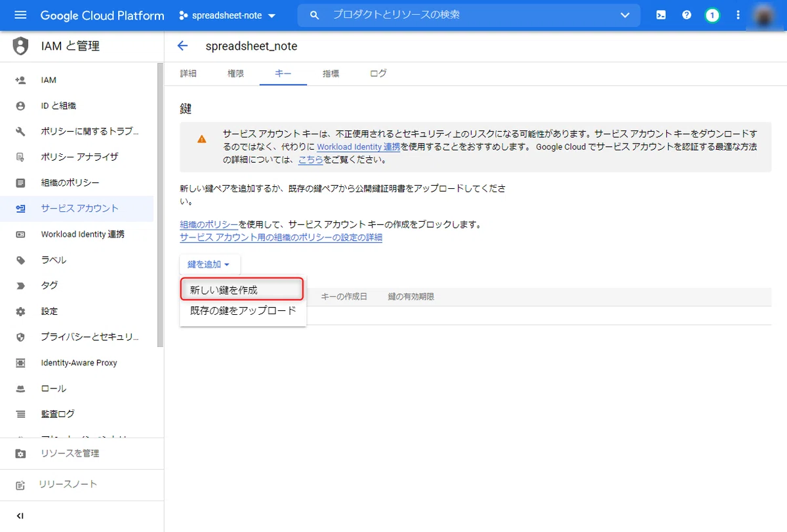
Task: Switch to the 詳細 tab
Action: 188,73
